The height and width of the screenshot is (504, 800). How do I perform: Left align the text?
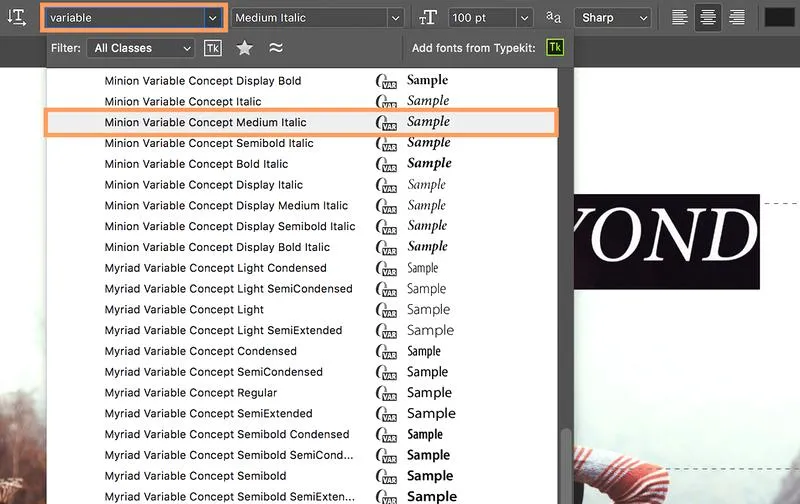coord(680,17)
